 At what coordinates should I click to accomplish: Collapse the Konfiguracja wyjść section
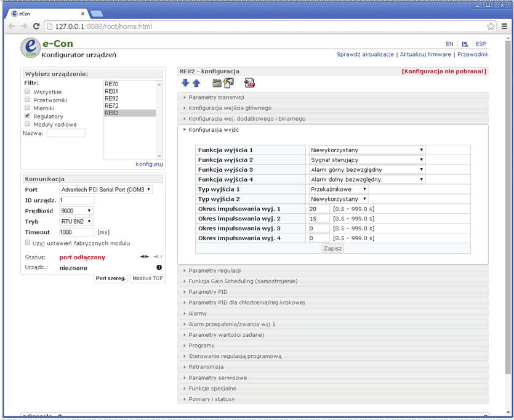[333, 129]
